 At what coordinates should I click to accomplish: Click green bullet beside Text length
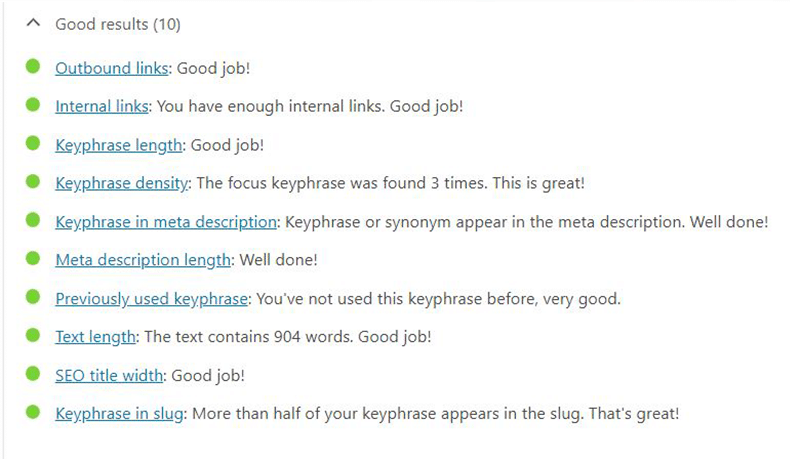coord(33,336)
